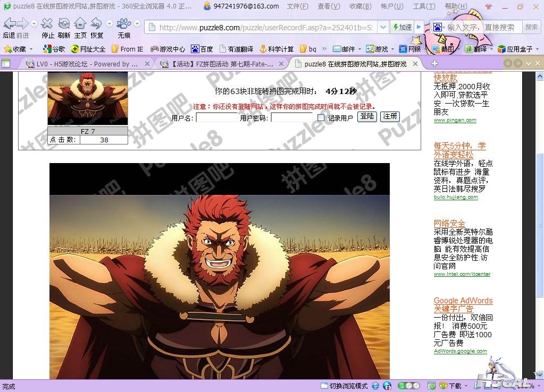Open the 查看(V) menu
544x392 pixels.
[x=329, y=6]
